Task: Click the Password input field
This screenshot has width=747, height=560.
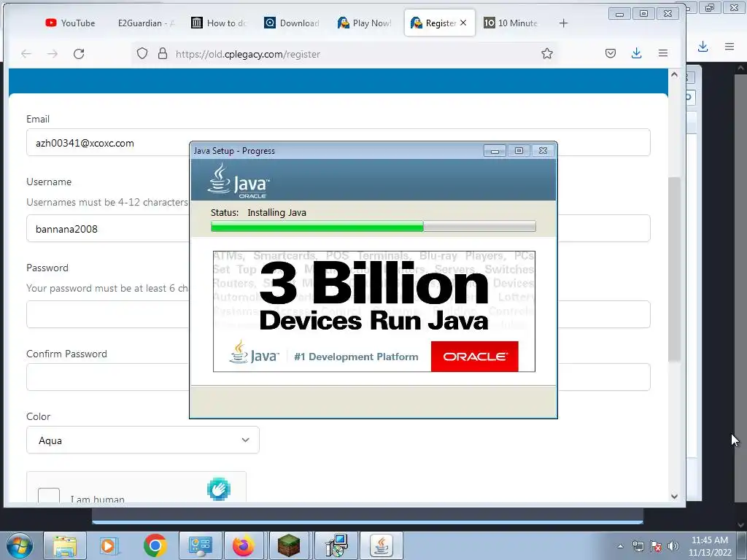Action: click(x=338, y=314)
